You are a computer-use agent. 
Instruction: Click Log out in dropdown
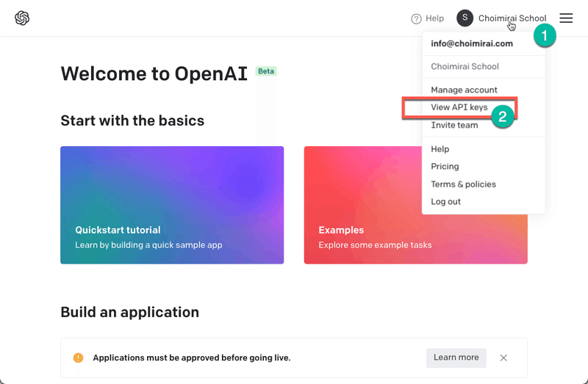coord(445,202)
